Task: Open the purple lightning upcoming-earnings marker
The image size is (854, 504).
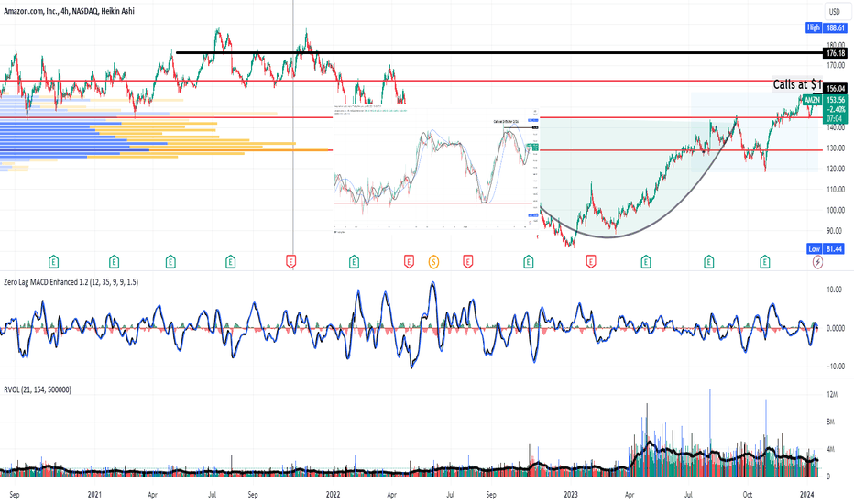Action: [x=817, y=262]
